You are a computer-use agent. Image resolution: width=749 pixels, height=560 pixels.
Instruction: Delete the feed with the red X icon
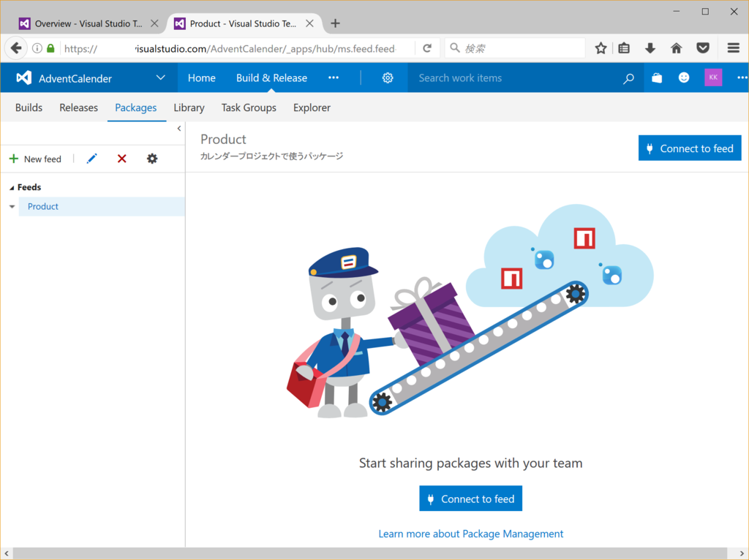[x=122, y=159]
